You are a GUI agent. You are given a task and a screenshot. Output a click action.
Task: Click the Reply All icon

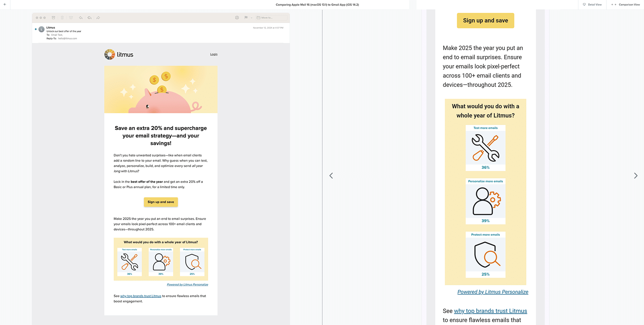click(89, 18)
